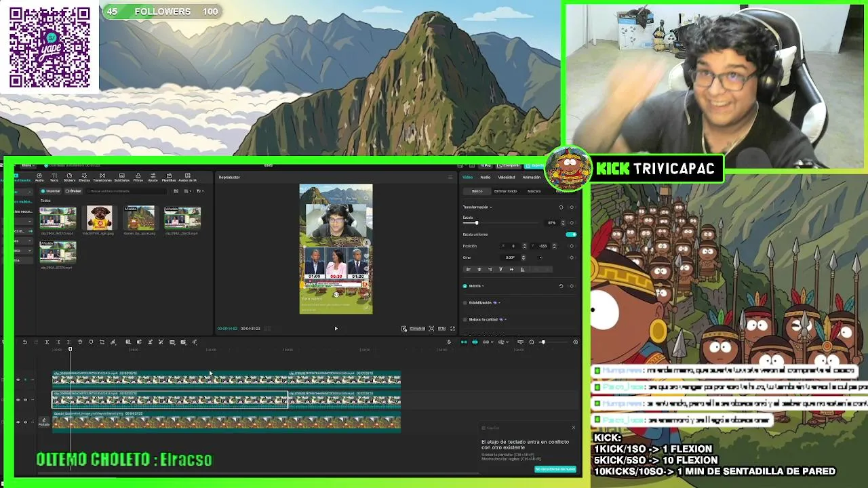868x488 pixels.
Task: Open the player panel hamburger menu
Action: [450, 178]
